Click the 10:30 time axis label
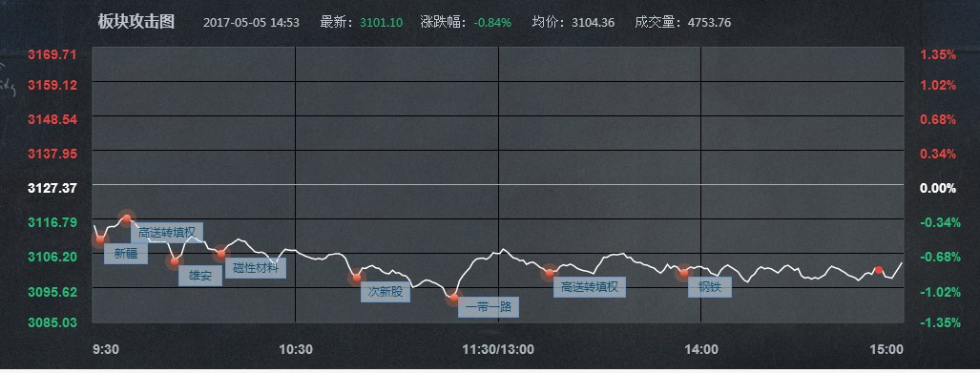 coord(296,349)
